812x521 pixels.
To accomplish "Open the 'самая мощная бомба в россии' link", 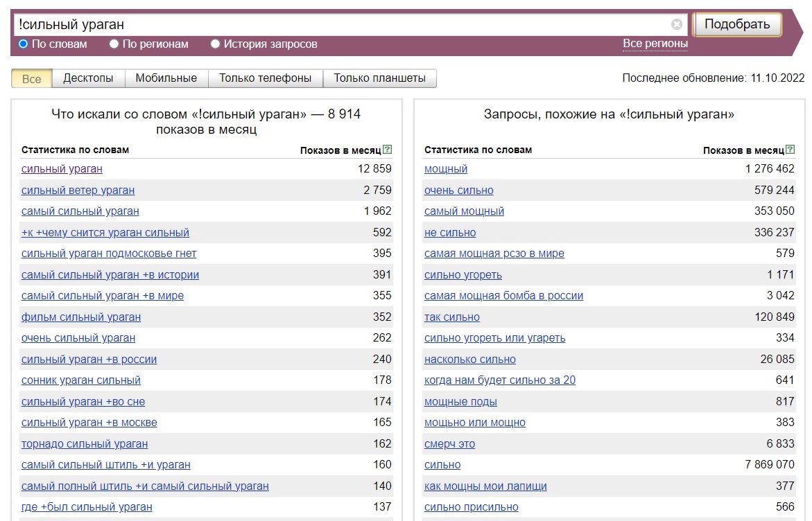I will [x=503, y=295].
